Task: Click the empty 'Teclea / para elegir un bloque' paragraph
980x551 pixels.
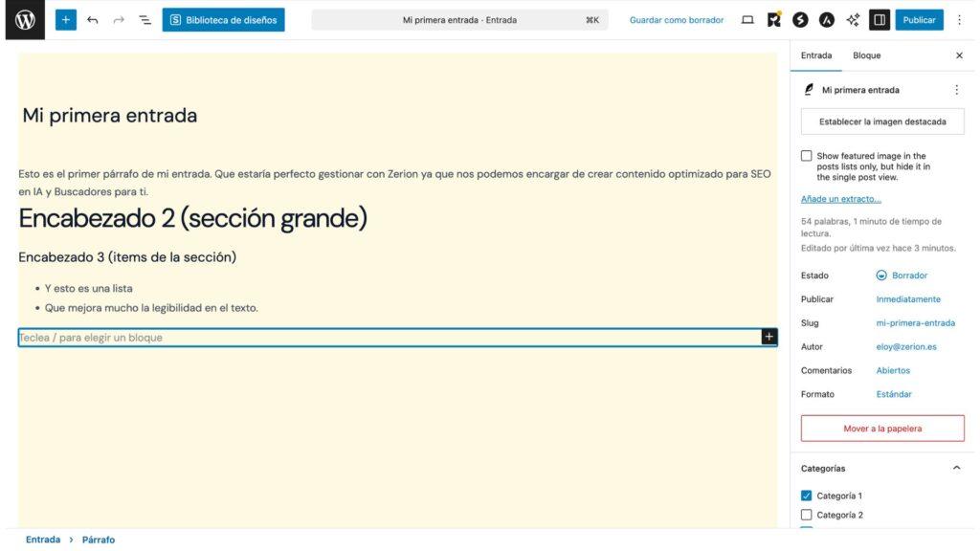Action: pyautogui.click(x=383, y=338)
